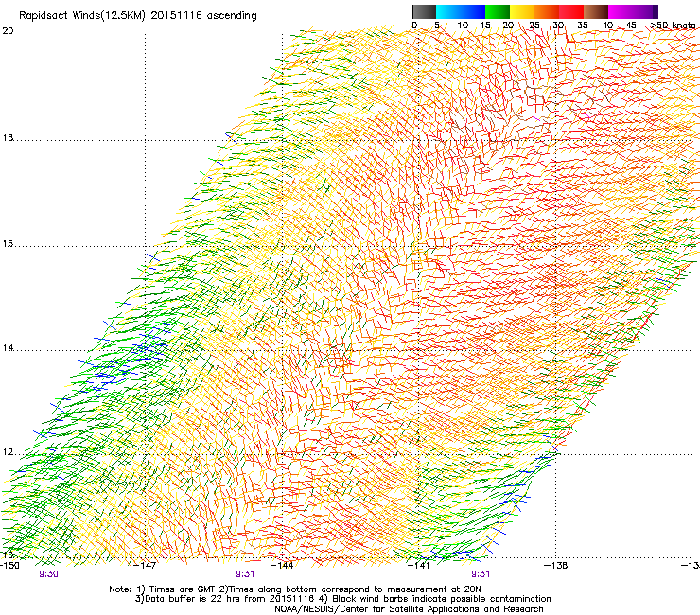Click the '>50 knots' legend label
The width and height of the screenshot is (700, 615).
[674, 26]
